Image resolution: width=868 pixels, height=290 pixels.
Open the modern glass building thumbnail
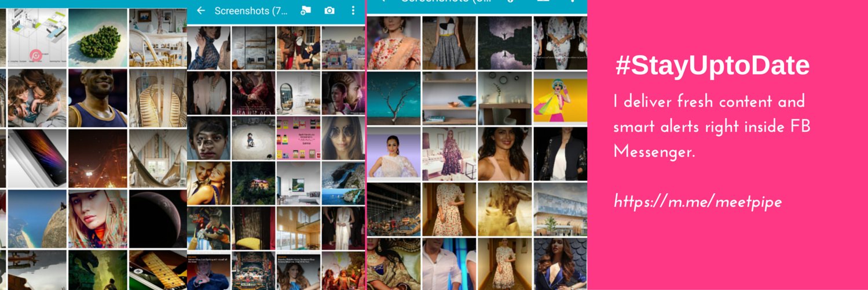coord(559,209)
